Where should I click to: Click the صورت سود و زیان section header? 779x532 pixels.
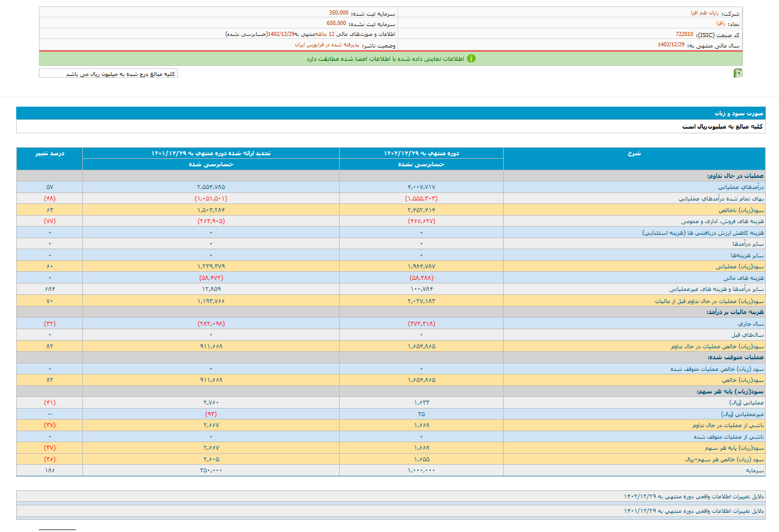click(738, 114)
